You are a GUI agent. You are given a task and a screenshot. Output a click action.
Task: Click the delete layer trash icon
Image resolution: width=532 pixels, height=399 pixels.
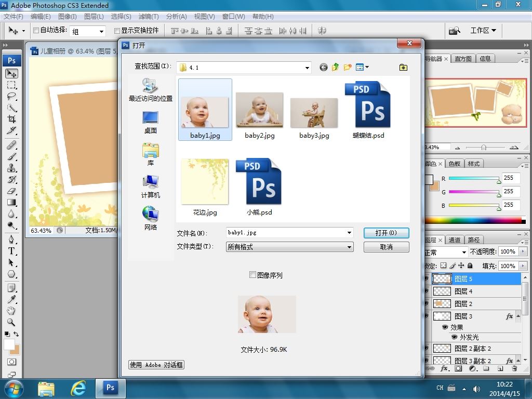(514, 368)
